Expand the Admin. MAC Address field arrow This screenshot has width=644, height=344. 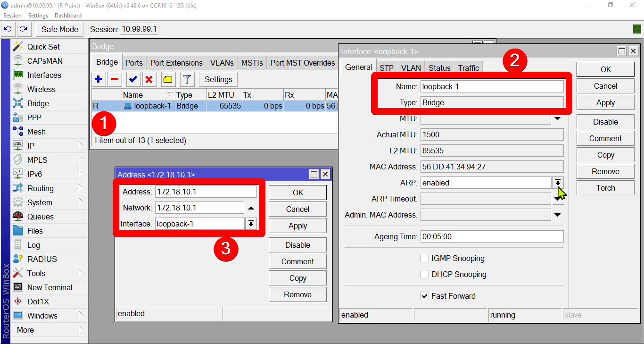pos(558,215)
